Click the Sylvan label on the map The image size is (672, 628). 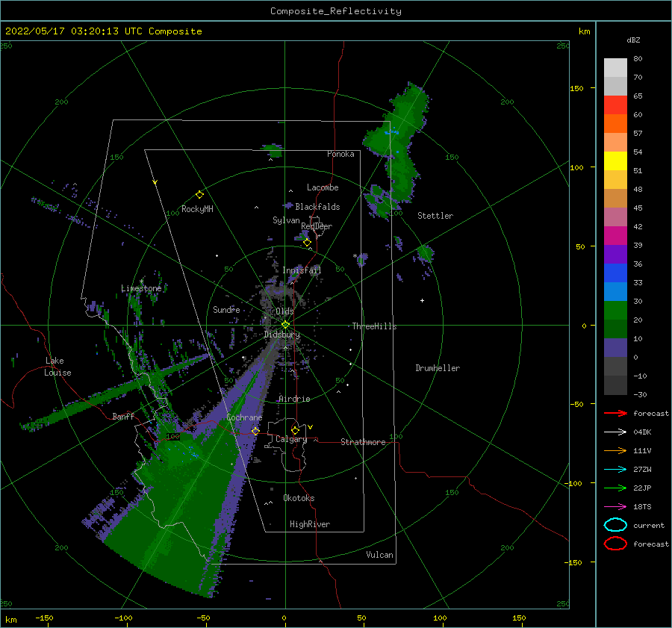coord(286,220)
